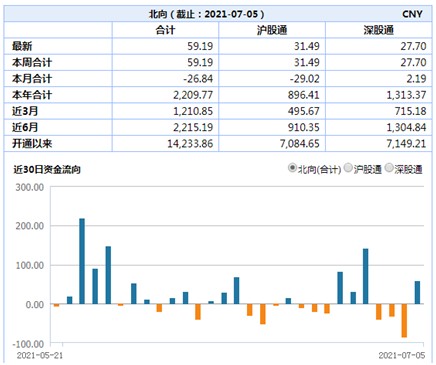This screenshot has height=365, width=436.
Task: Select the 沪股通 radio button
Action: (x=348, y=168)
